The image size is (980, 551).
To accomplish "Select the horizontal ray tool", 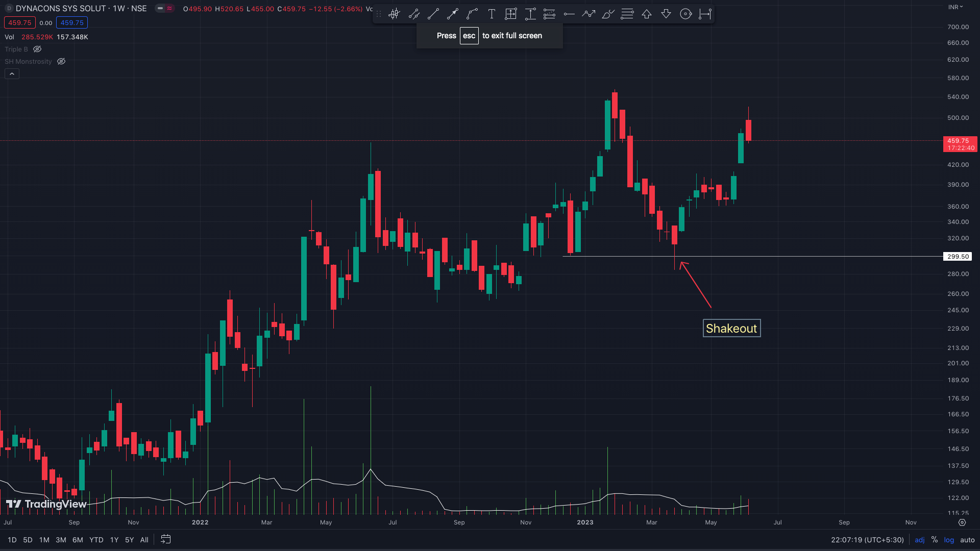I will click(x=569, y=14).
